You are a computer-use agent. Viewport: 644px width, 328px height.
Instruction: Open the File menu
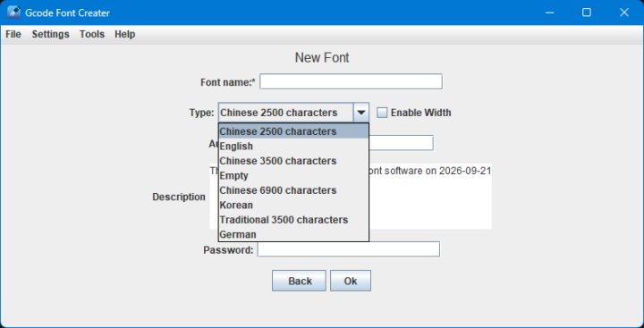(x=13, y=35)
